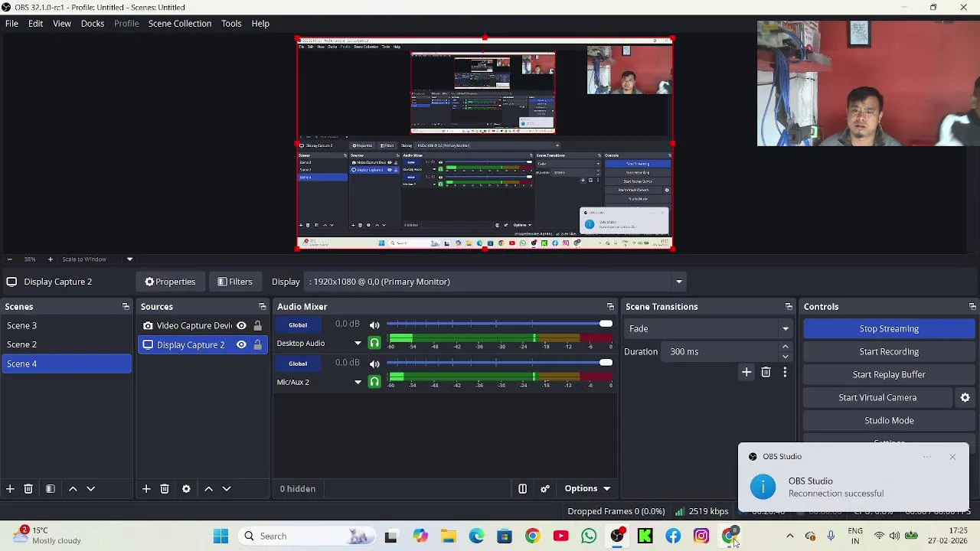Click Start Replay Buffer button
The width and height of the screenshot is (980, 551).
889,374
